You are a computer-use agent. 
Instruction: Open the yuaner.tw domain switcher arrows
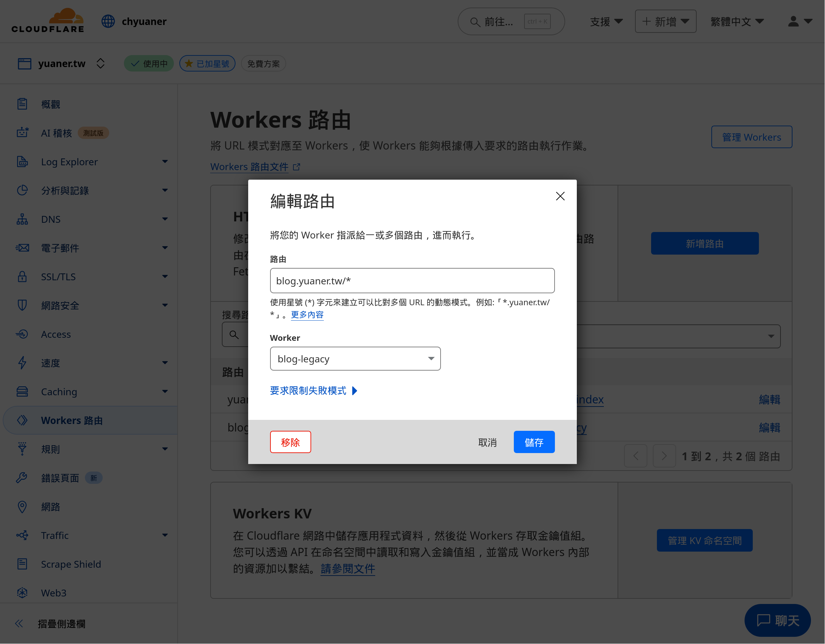point(101,63)
